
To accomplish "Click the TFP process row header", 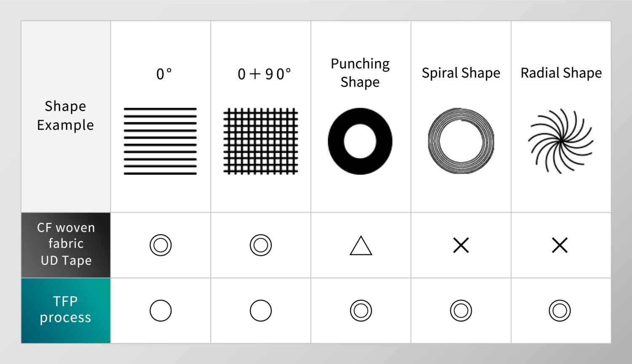I will 66,310.
